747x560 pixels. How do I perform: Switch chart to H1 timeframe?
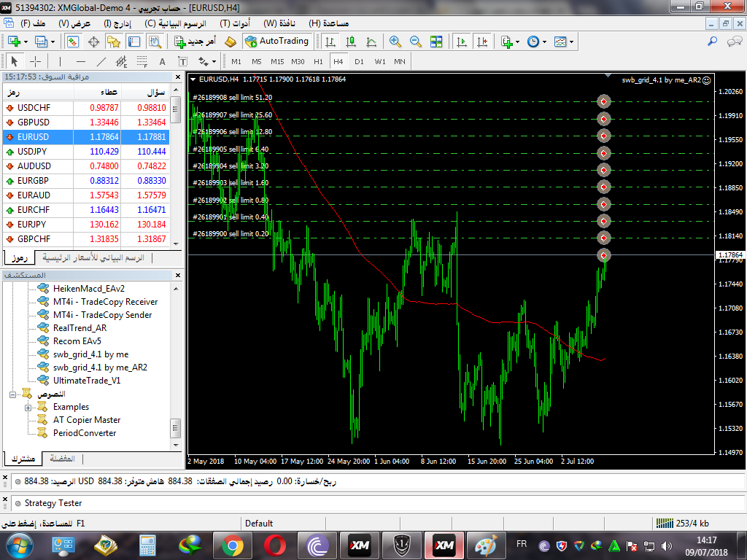point(318,61)
